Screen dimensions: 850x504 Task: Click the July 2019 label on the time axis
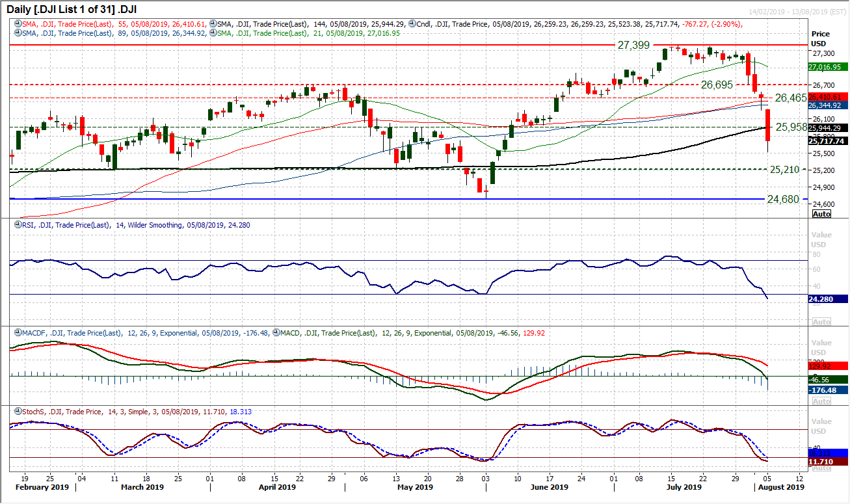(x=684, y=486)
